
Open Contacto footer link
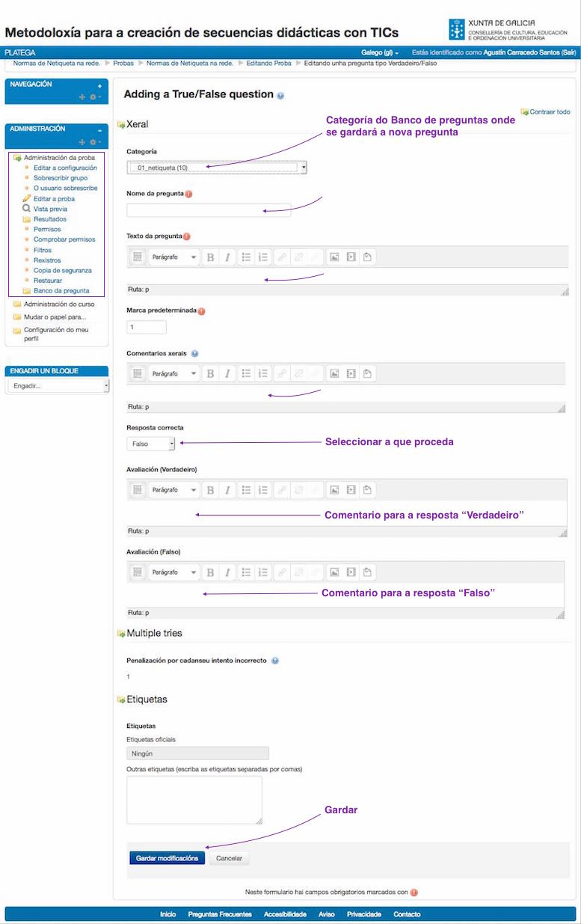[407, 914]
